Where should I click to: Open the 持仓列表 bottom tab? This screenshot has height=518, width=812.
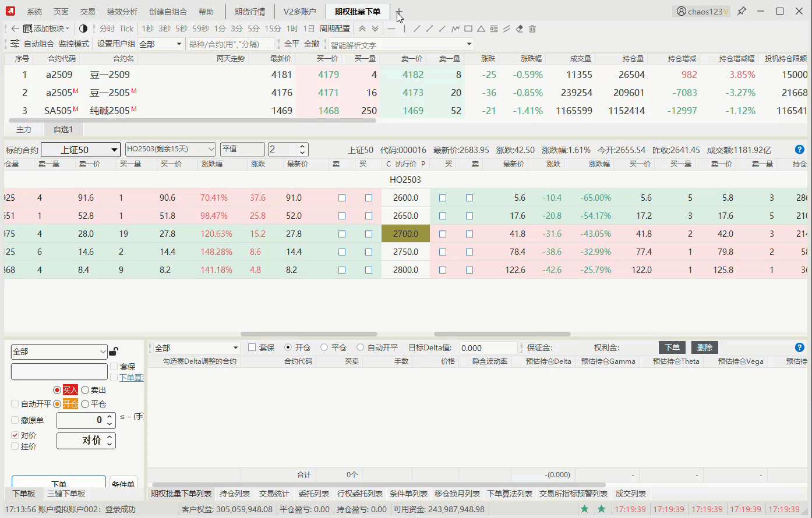pos(235,494)
